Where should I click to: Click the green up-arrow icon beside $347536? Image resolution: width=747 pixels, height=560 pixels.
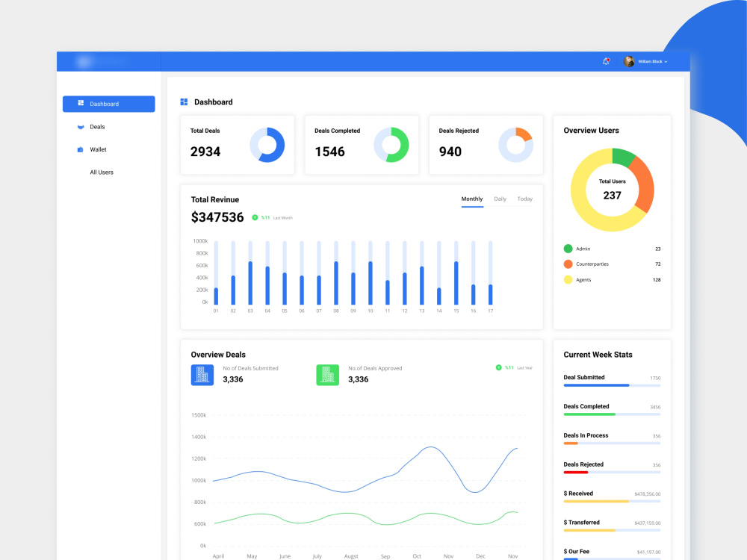[255, 217]
